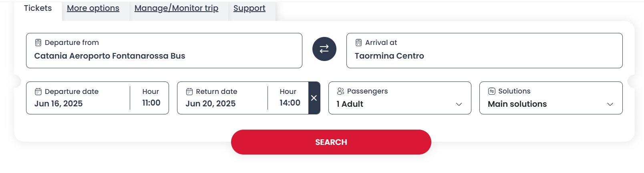Expand the Passengers dropdown chevron
This screenshot has width=644, height=173.
click(x=459, y=104)
